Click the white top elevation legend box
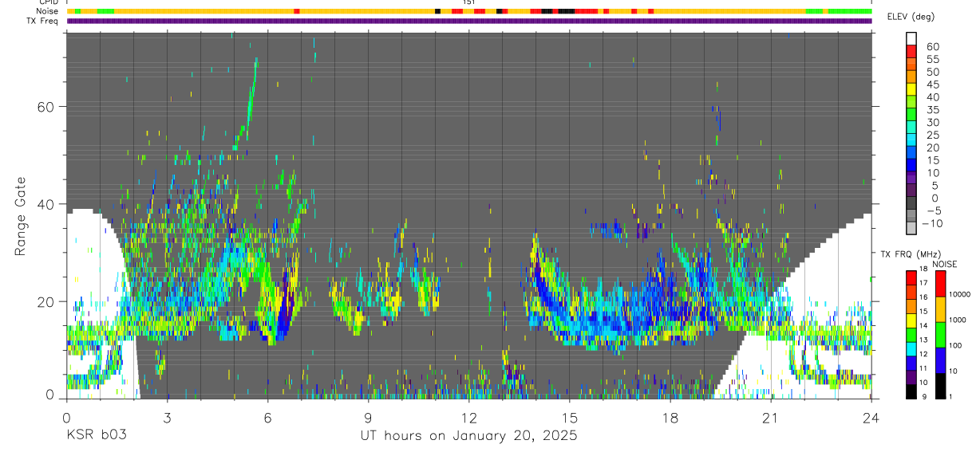Viewport: 980px width, 452px height. click(911, 38)
